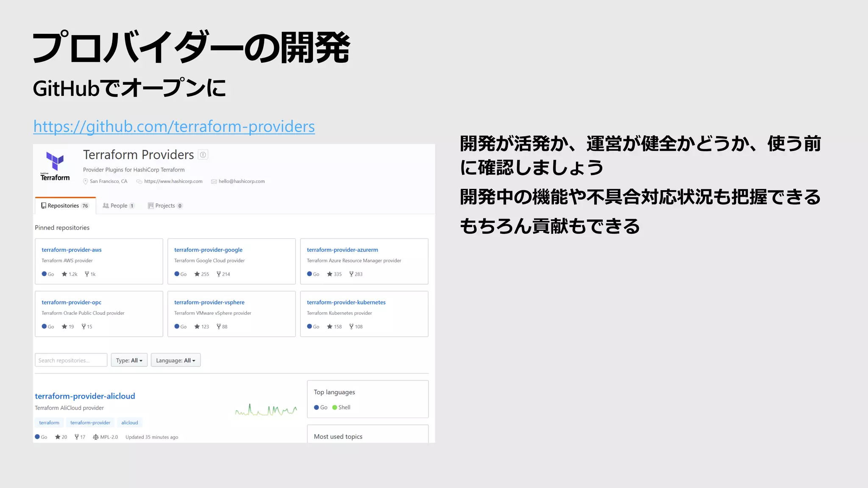Click the info icon beside Terraform Providers

[x=203, y=155]
